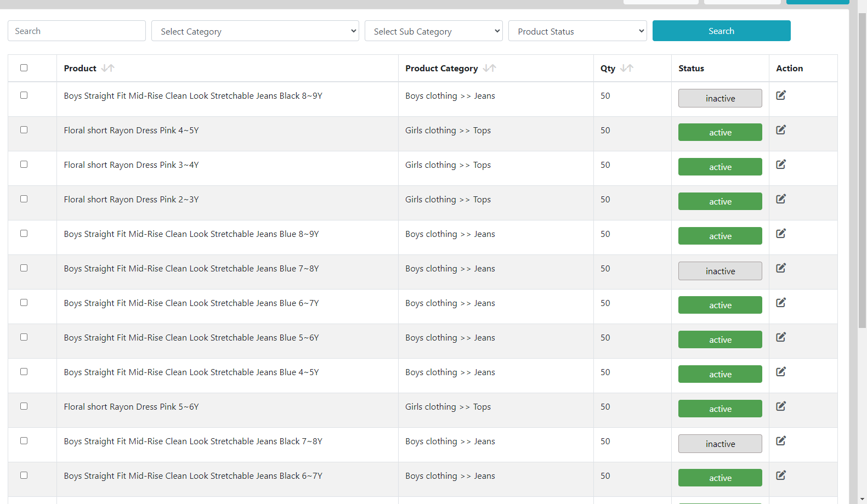This screenshot has width=867, height=504.
Task: Edit Boys Jeans Blue 6~7Y product
Action: (x=781, y=303)
